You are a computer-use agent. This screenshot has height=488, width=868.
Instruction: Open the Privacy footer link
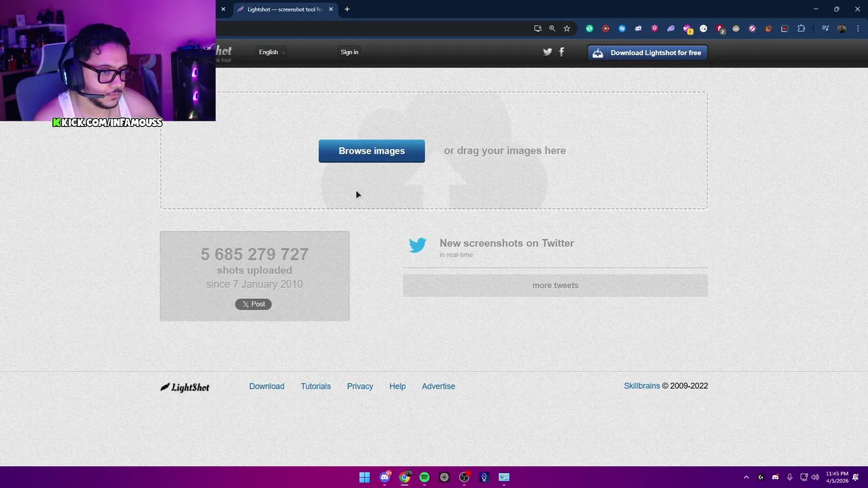point(360,386)
